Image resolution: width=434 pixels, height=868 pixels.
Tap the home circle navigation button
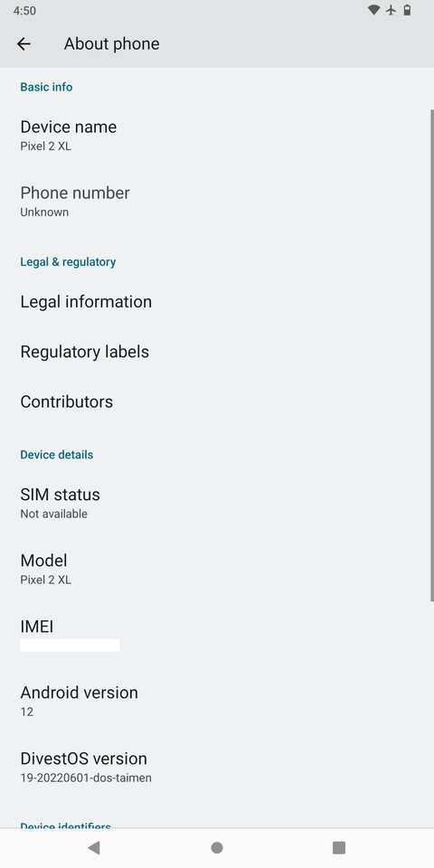[x=217, y=847]
